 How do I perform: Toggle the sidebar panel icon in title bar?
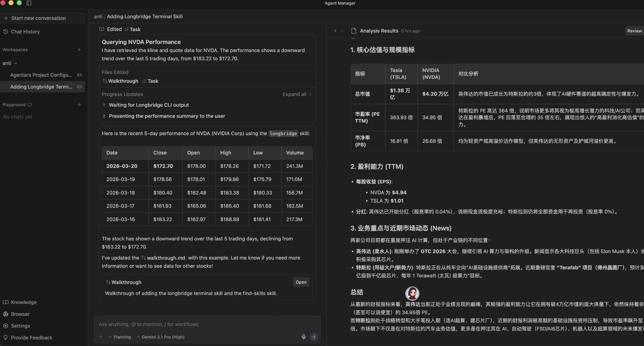pos(29,3)
